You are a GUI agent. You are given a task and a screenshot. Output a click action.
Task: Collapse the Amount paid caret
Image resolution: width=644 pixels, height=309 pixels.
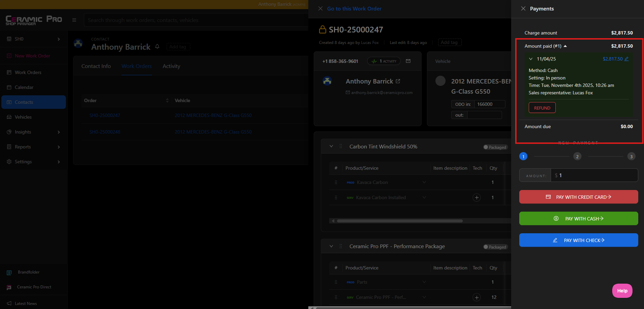pyautogui.click(x=565, y=46)
